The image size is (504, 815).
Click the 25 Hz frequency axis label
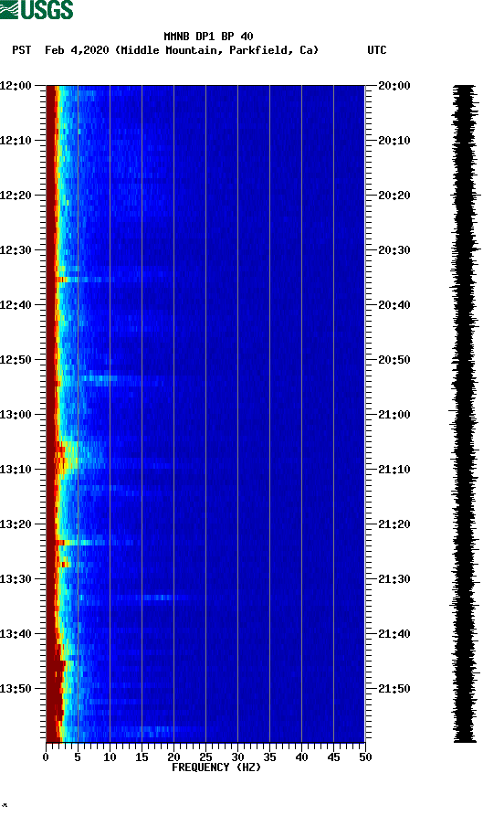205,757
